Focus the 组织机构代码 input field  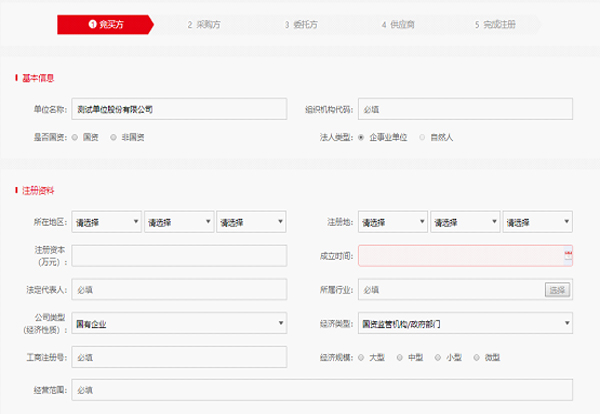pos(464,109)
